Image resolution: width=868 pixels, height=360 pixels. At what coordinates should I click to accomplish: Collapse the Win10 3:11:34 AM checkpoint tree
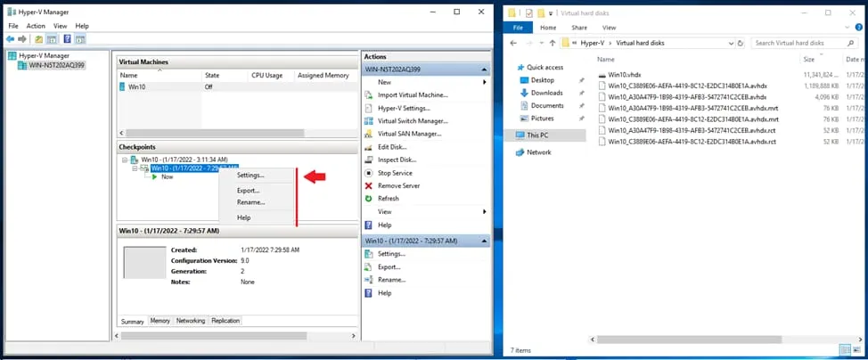(126, 160)
